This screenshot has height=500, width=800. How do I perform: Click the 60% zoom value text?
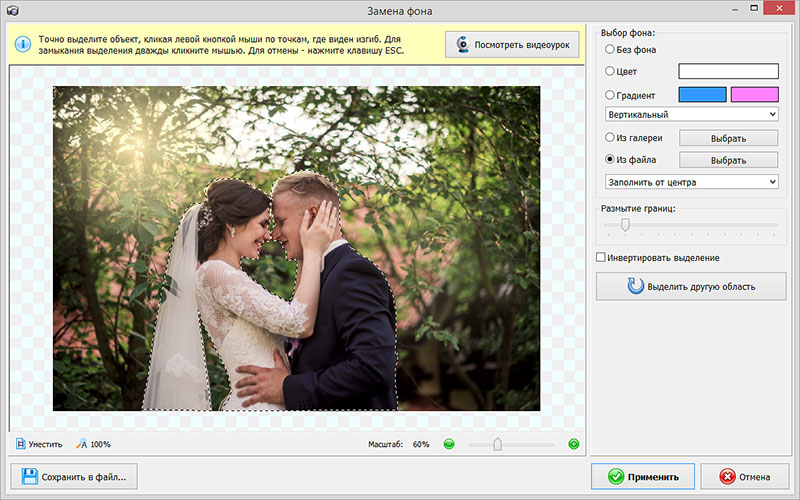coord(421,444)
